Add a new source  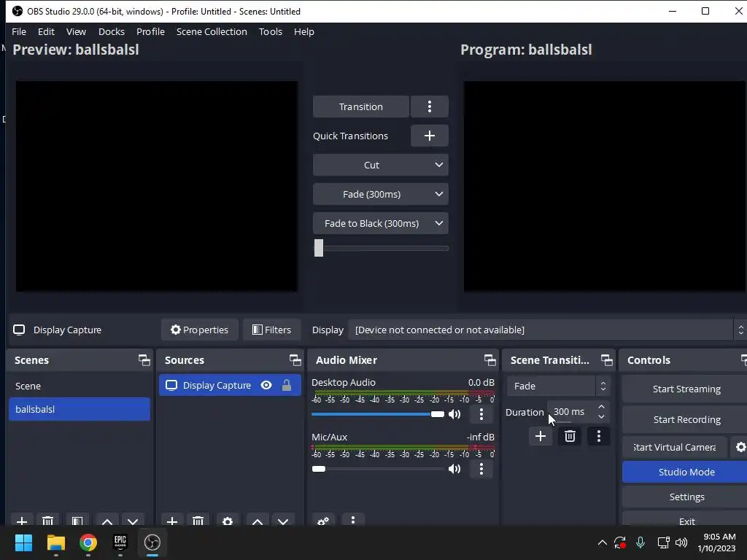[172, 521]
